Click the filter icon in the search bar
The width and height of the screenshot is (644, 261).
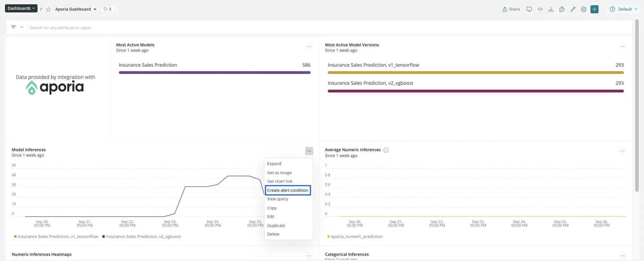[13, 27]
